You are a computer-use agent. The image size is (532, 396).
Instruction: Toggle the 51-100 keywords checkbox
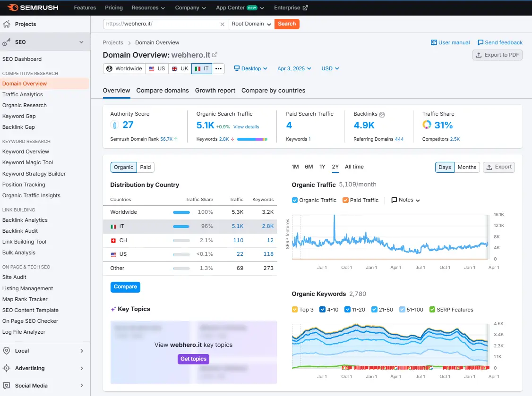[402, 310]
